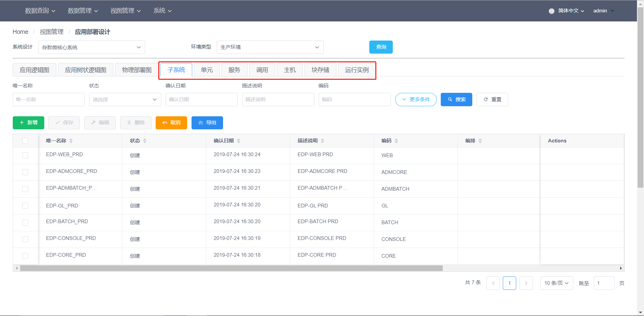Open the 环境类型 dropdown
644x316 pixels.
(270, 47)
